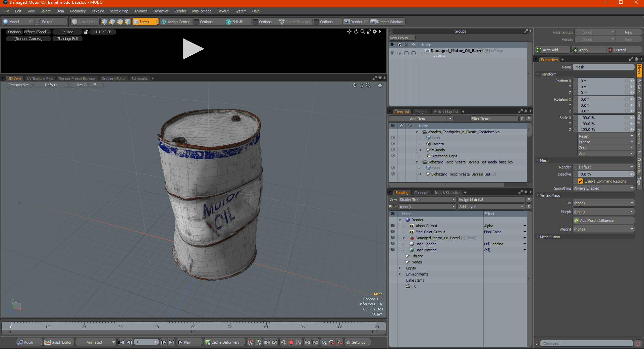
Task: Select Materials mode cube icon
Action: click(x=127, y=22)
